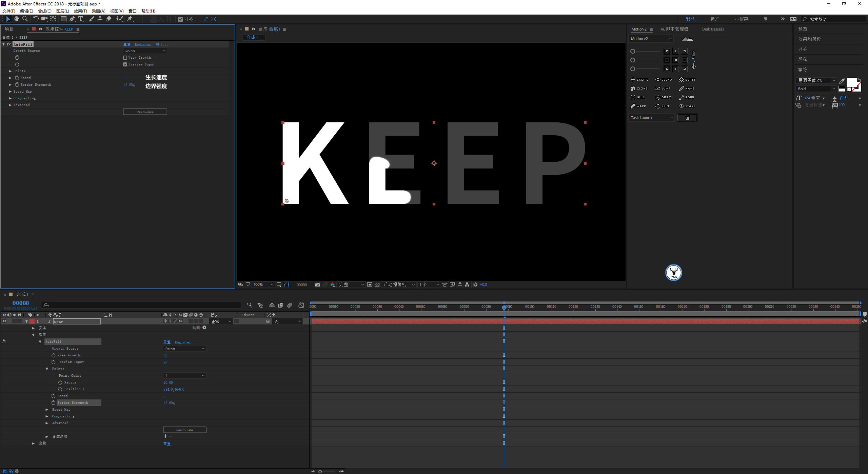The width and height of the screenshot is (868, 474).
Task: Enable the View Growth checkbox
Action: click(125, 58)
